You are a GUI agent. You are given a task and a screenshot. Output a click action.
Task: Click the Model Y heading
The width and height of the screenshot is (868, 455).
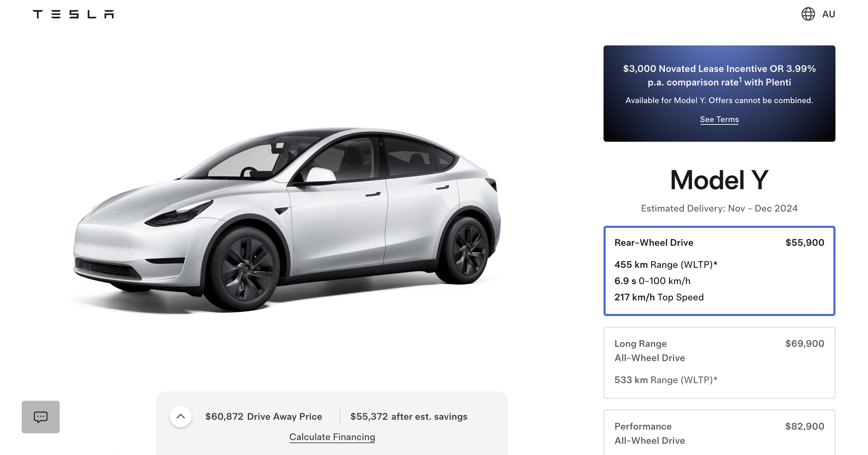719,180
